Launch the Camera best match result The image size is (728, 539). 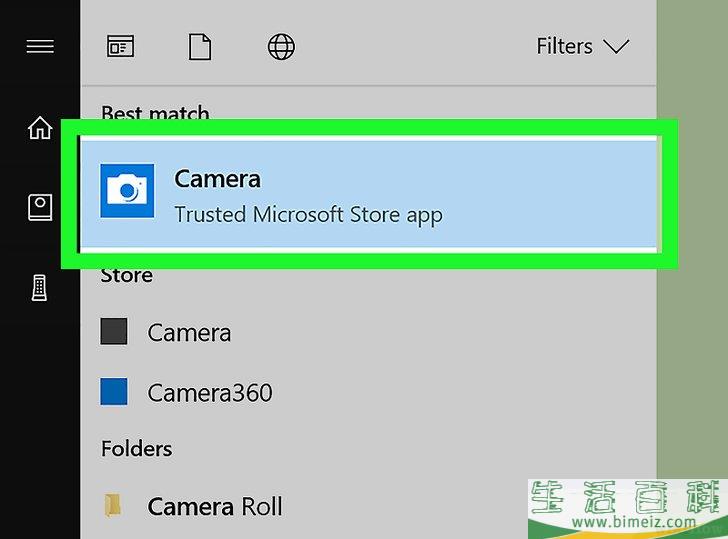217,179
